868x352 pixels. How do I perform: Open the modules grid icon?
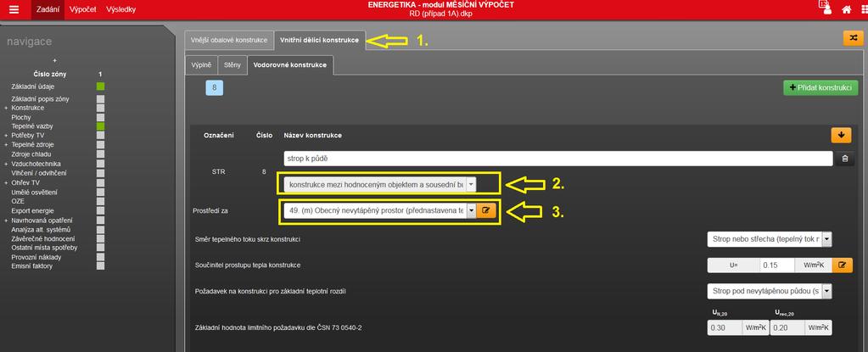click(864, 9)
